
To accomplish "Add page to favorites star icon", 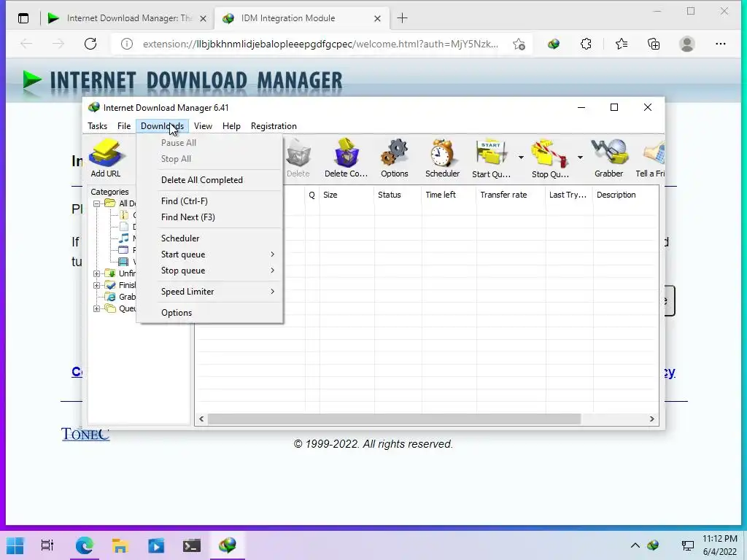I will 519,44.
